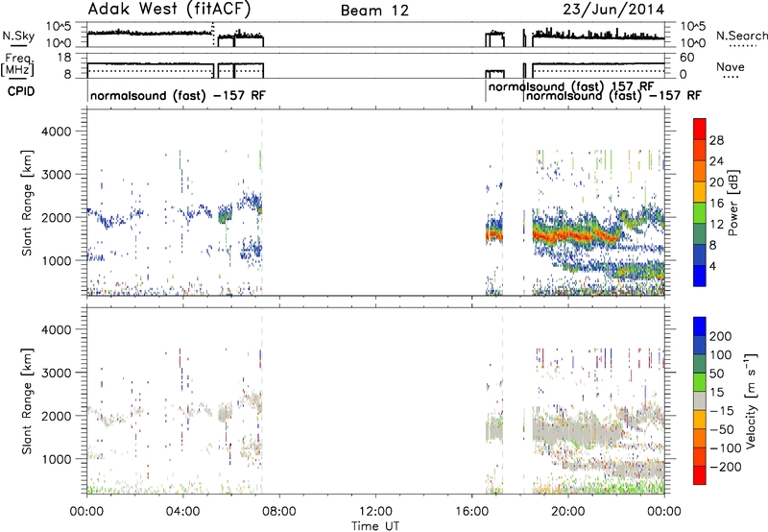
Task: Click the date '23/Jun/2014'
Action: (x=613, y=10)
